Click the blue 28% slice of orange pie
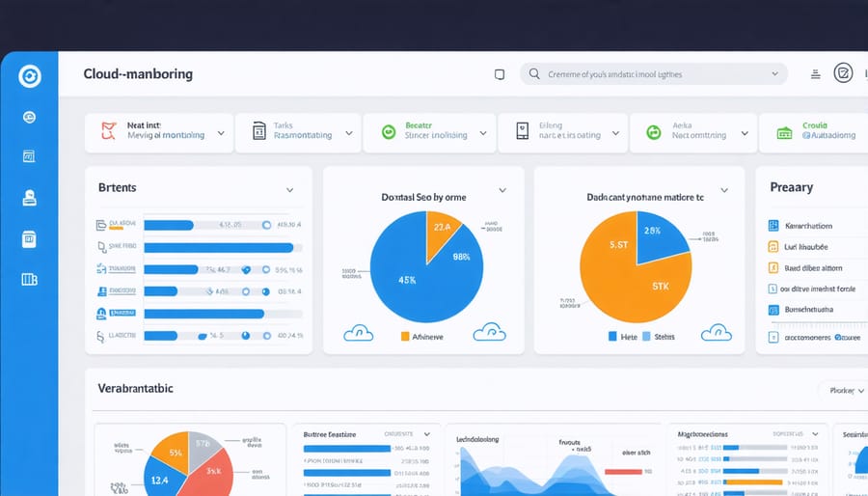Screen dimensions: 868x496 coord(660,237)
